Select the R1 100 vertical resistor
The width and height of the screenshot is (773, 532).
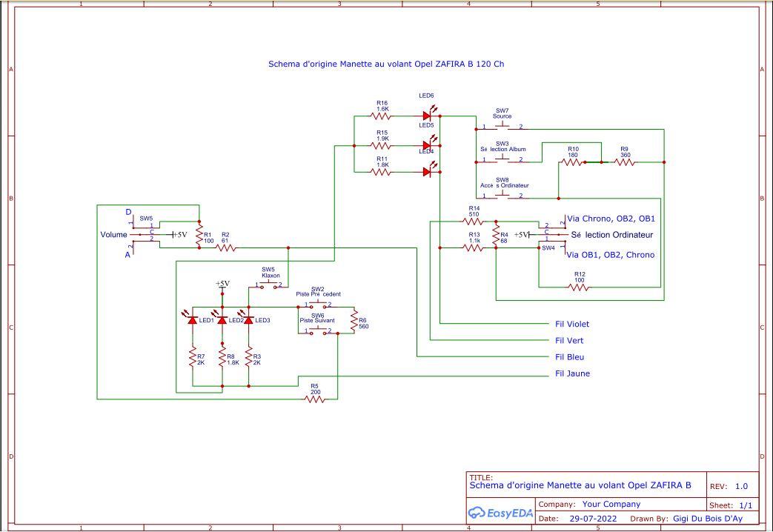tap(199, 235)
